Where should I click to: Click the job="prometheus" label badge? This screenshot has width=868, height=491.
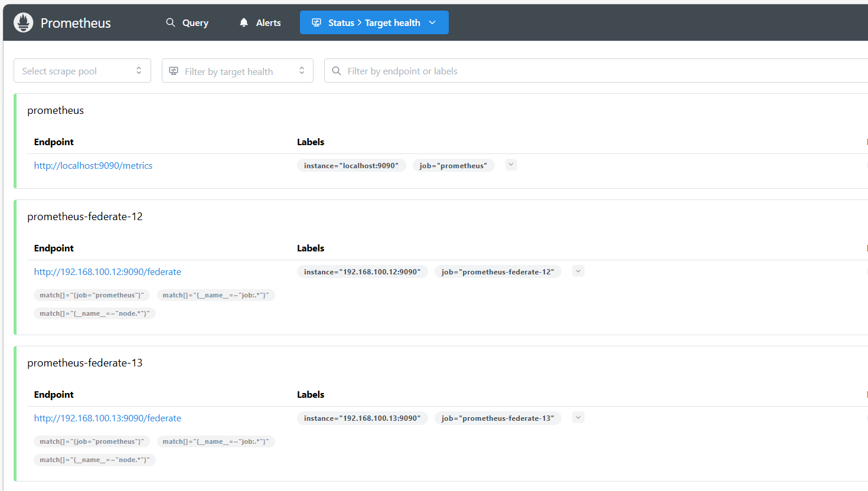pos(453,166)
